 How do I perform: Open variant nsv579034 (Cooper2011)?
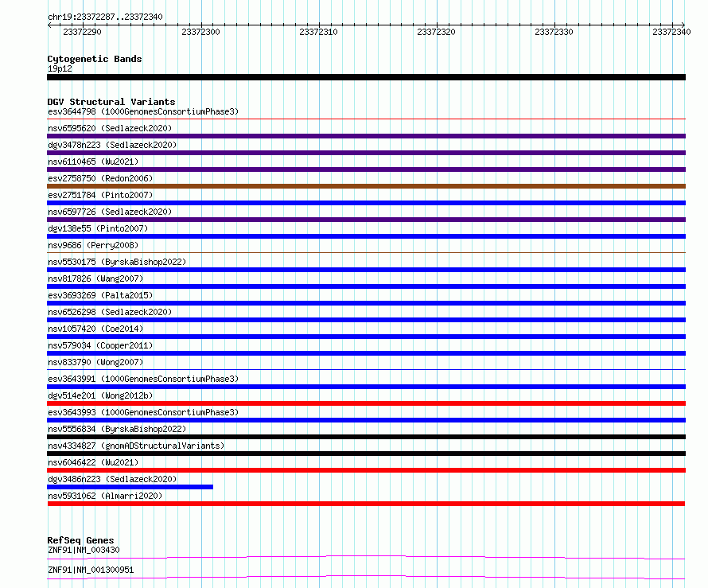coord(100,345)
